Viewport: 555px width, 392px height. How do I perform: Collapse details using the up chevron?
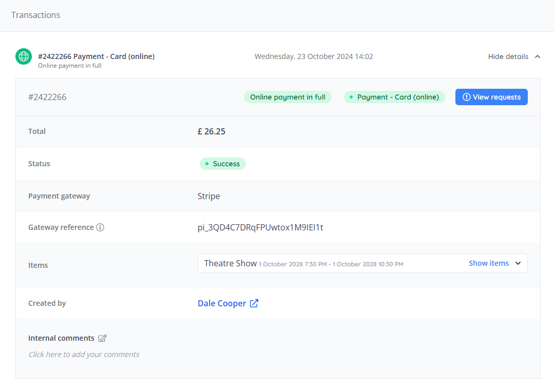[538, 56]
